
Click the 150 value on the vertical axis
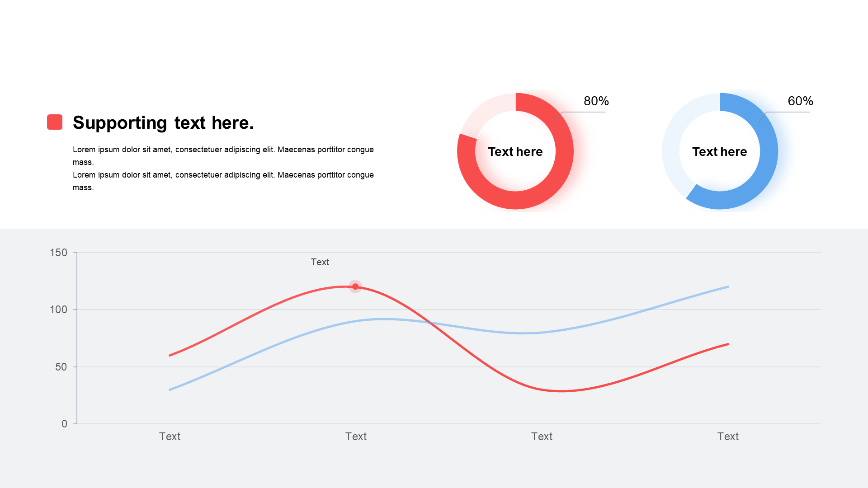pyautogui.click(x=58, y=253)
